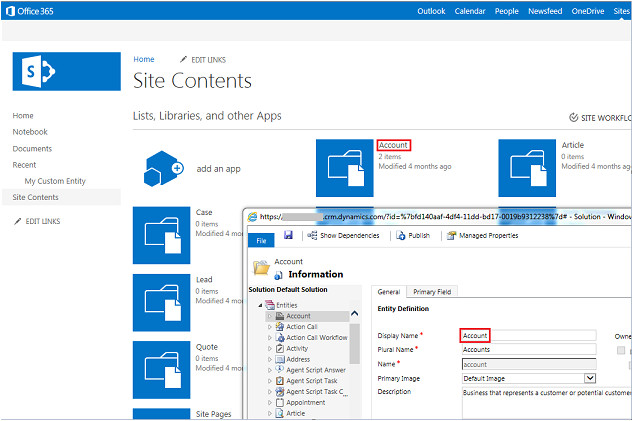Image resolution: width=633 pixels, height=421 pixels.
Task: Click the Lead library folder tile
Action: pos(162,304)
